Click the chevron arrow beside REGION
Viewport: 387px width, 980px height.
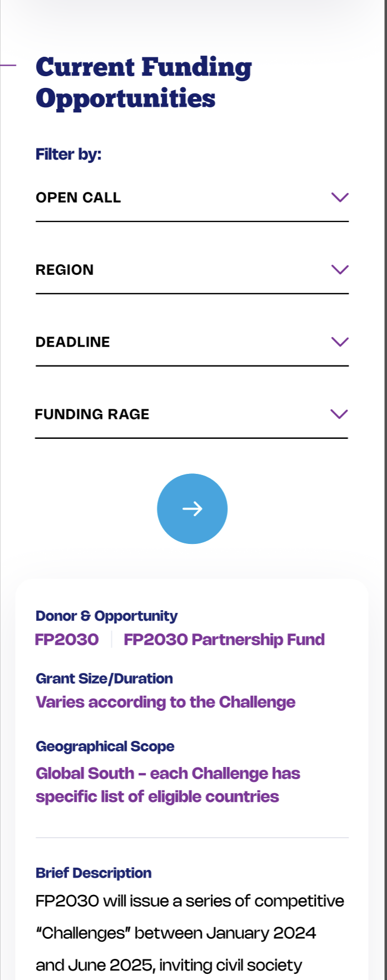click(x=340, y=270)
